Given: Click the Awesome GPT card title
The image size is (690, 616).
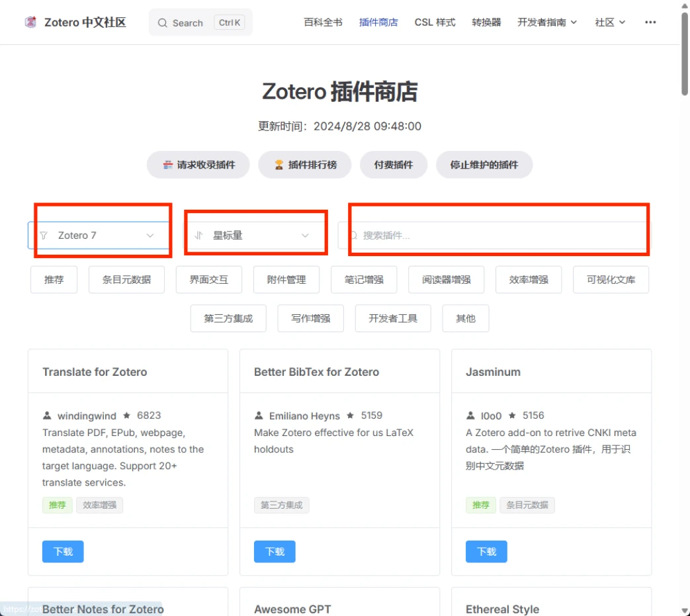Looking at the screenshot, I should pyautogui.click(x=292, y=609).
